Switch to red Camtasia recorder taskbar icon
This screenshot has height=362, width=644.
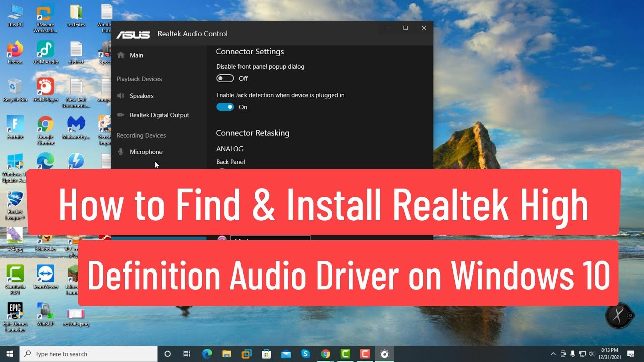(365, 354)
